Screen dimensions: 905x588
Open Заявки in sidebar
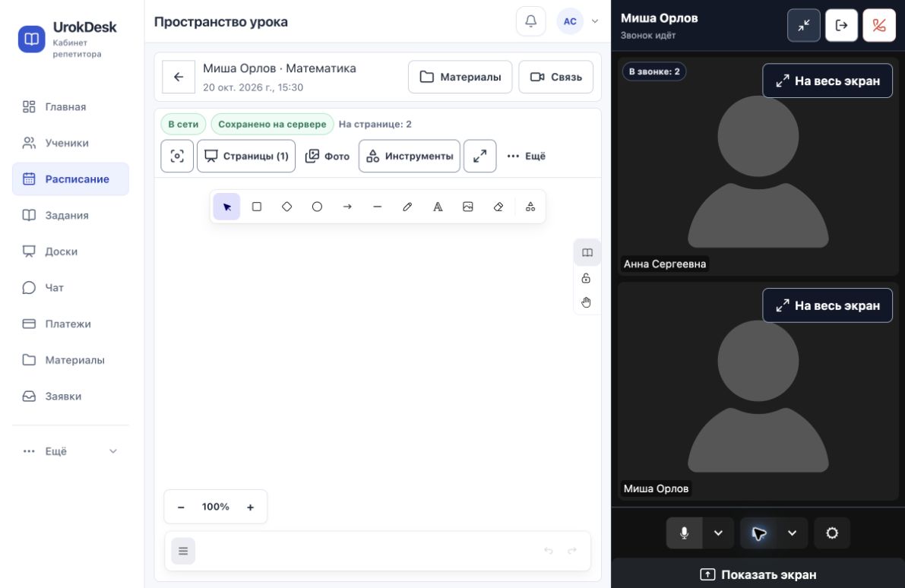(x=71, y=397)
